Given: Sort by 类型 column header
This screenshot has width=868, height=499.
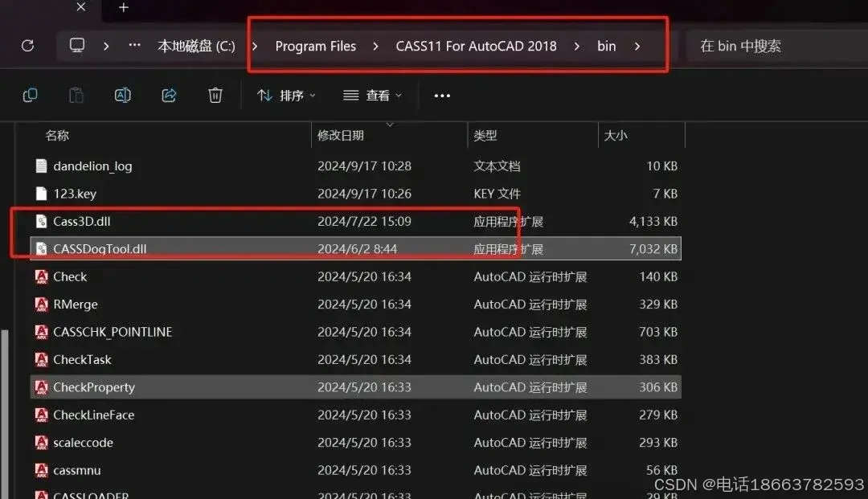Looking at the screenshot, I should 485,136.
